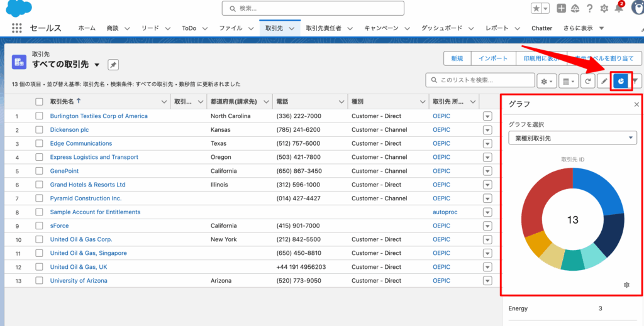Click the 取引先 account object icon
Image resolution: width=644 pixels, height=326 pixels.
click(19, 62)
